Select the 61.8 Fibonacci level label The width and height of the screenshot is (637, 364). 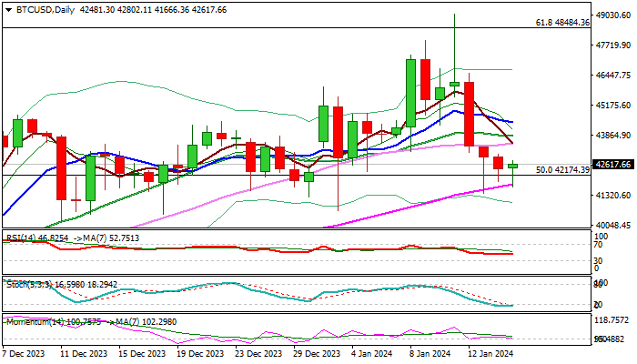tap(562, 23)
